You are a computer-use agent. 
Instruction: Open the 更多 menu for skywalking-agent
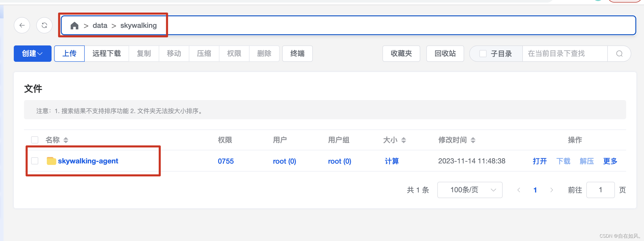tap(610, 161)
